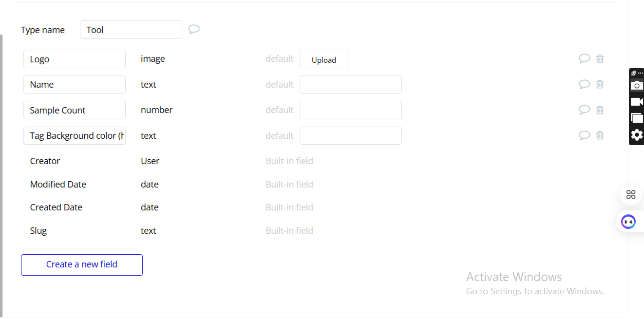Screen dimensions: 644x319
Task: Delete the Sample Count field
Action: (x=600, y=110)
